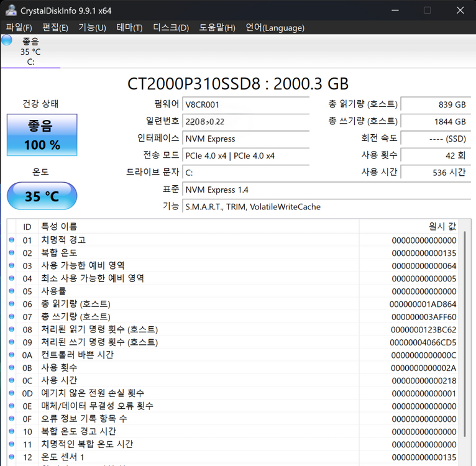476x466 pixels.
Task: Open the 언어(Language) menu
Action: [x=275, y=27]
